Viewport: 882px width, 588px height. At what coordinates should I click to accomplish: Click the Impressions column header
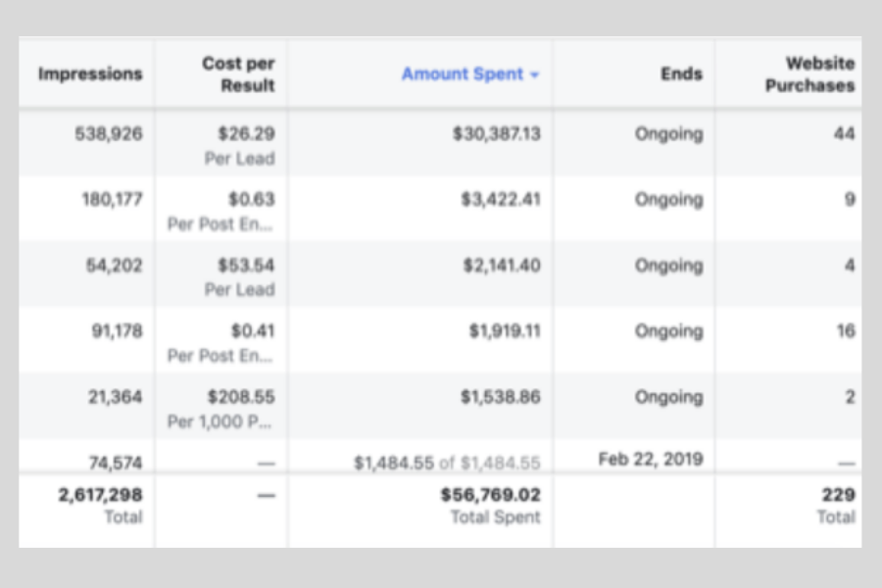(x=90, y=74)
